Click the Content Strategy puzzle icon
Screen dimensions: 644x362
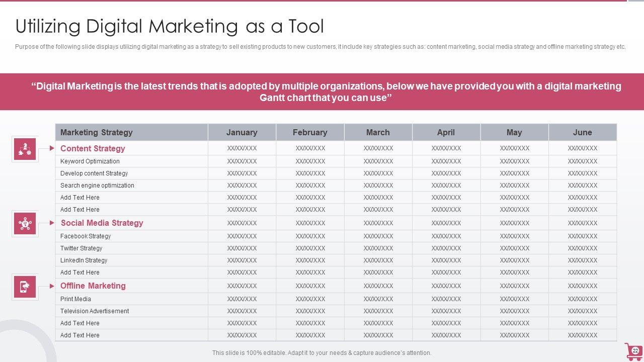pyautogui.click(x=25, y=149)
